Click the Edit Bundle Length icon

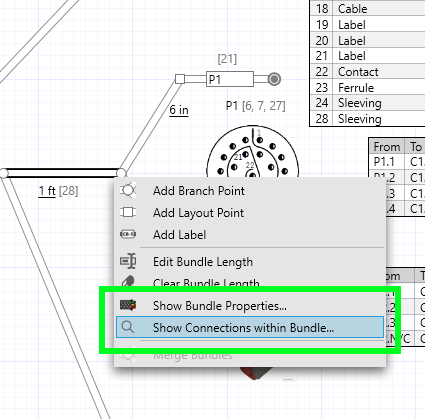[x=128, y=261]
